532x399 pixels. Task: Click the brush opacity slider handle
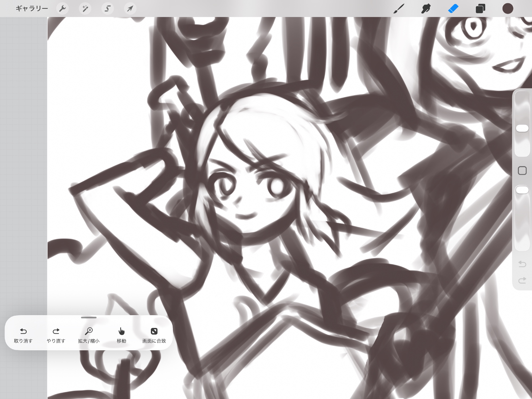[x=522, y=190]
